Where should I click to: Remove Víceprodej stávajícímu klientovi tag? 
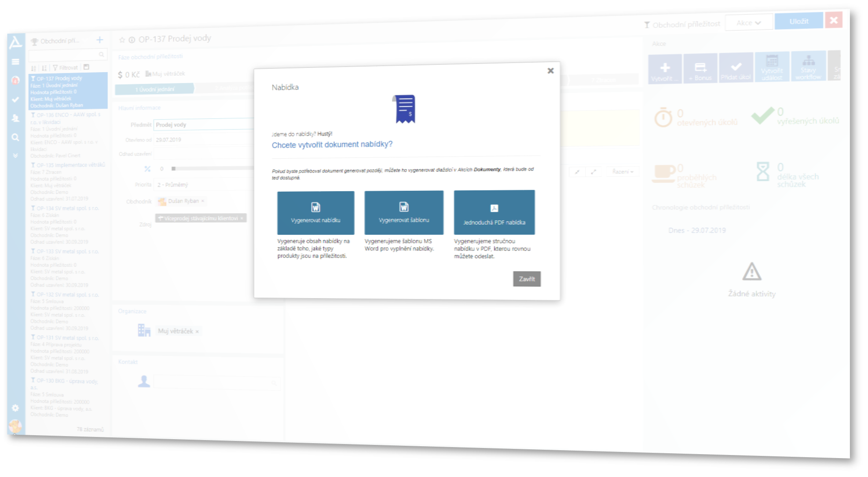tap(242, 218)
